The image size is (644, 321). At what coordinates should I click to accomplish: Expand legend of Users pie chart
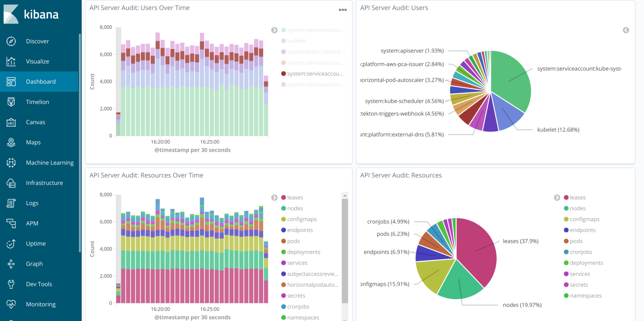[626, 30]
